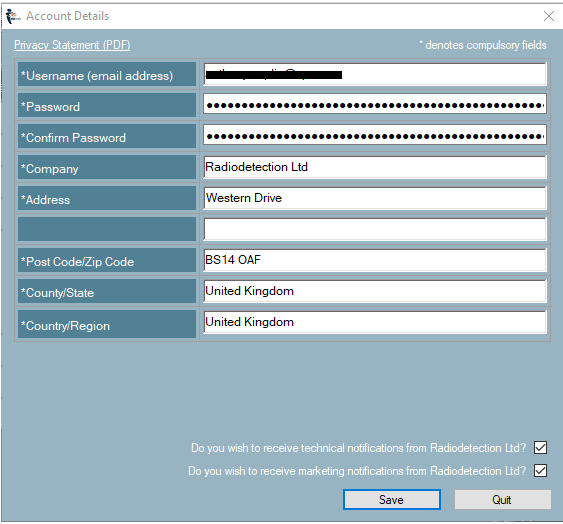Click the County/State input field
The height and width of the screenshot is (524, 563).
tap(375, 291)
